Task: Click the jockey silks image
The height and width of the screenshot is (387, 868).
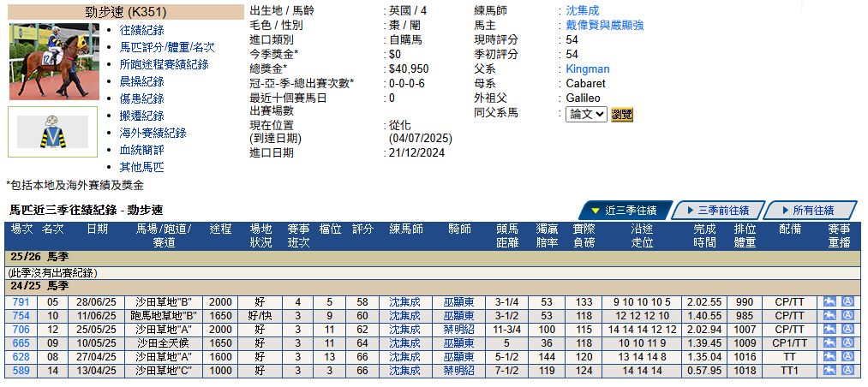Action: click(52, 132)
